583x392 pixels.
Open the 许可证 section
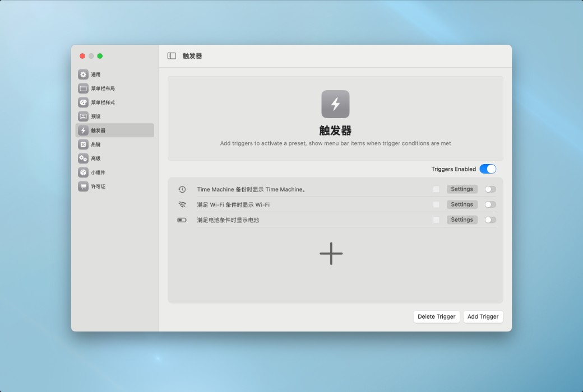point(115,186)
